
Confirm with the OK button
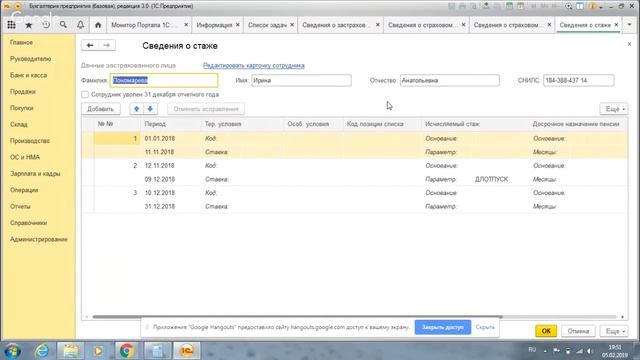pyautogui.click(x=546, y=331)
